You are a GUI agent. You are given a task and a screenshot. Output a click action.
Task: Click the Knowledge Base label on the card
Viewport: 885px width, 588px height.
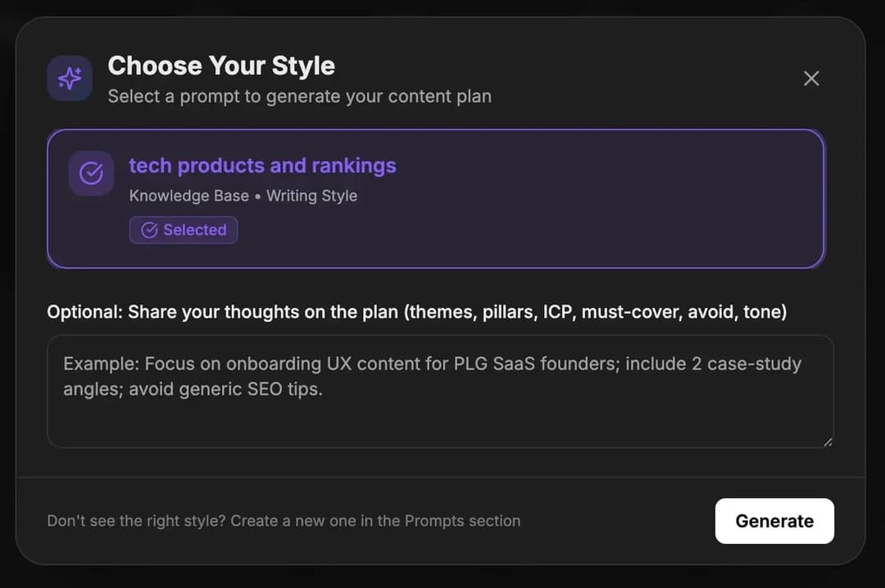188,196
